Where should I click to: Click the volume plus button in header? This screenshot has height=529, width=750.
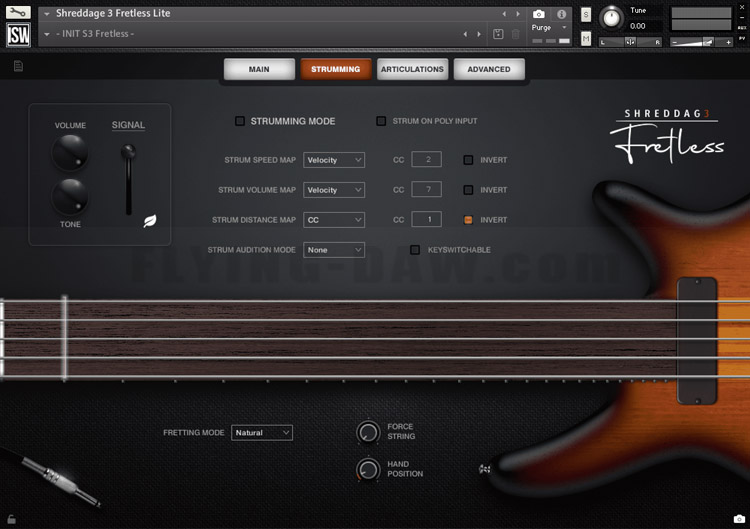tap(728, 42)
